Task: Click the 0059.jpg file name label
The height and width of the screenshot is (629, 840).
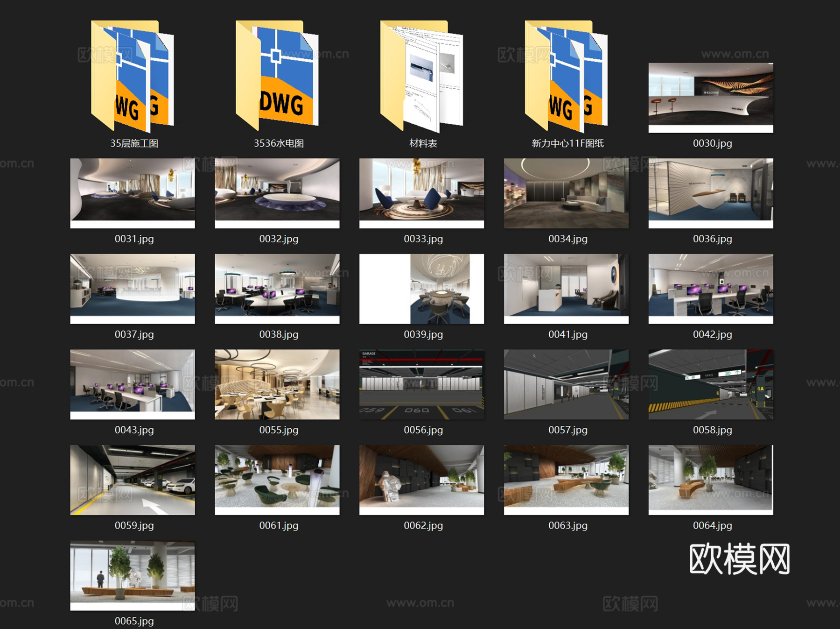Action: pos(134,526)
